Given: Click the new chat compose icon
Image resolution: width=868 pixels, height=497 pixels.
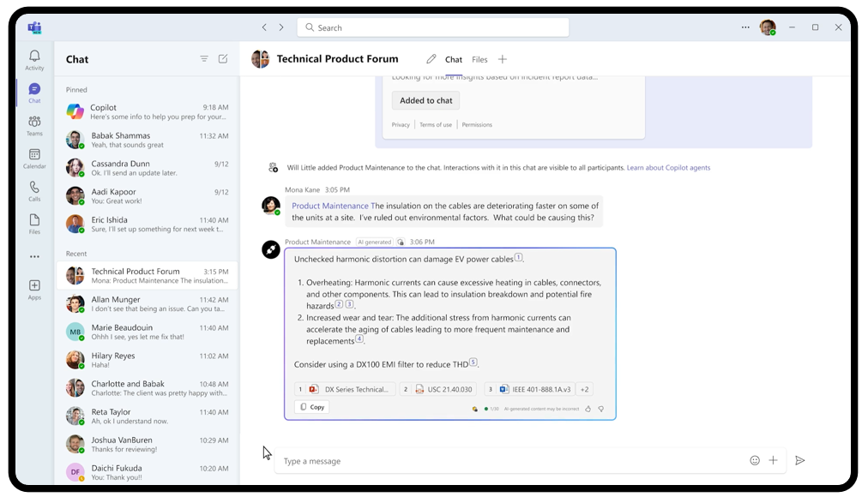Looking at the screenshot, I should (223, 58).
